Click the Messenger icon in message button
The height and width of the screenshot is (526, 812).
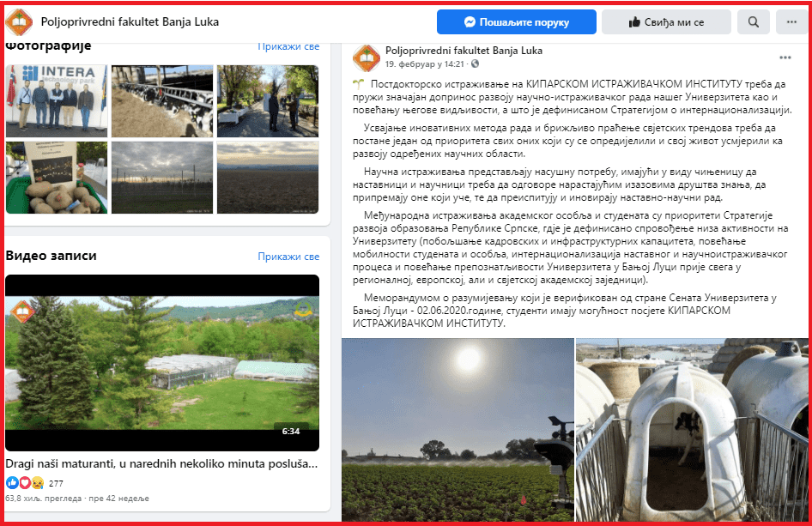(470, 22)
